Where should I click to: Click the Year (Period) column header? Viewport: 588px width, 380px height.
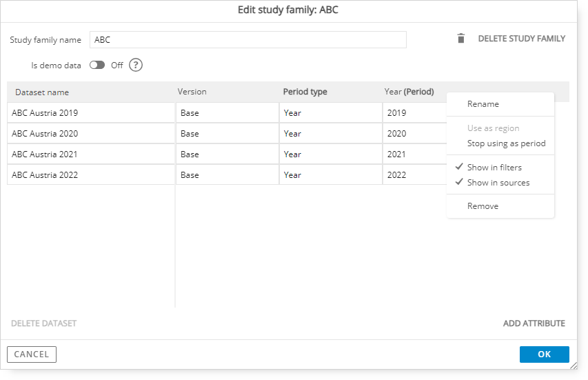point(409,92)
